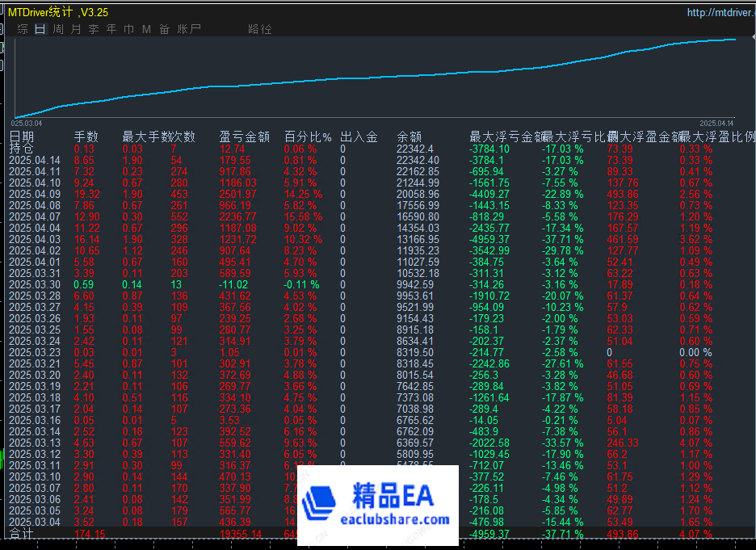756x550 pixels.
Task: Open 月 monthly statistics view
Action: [75, 28]
